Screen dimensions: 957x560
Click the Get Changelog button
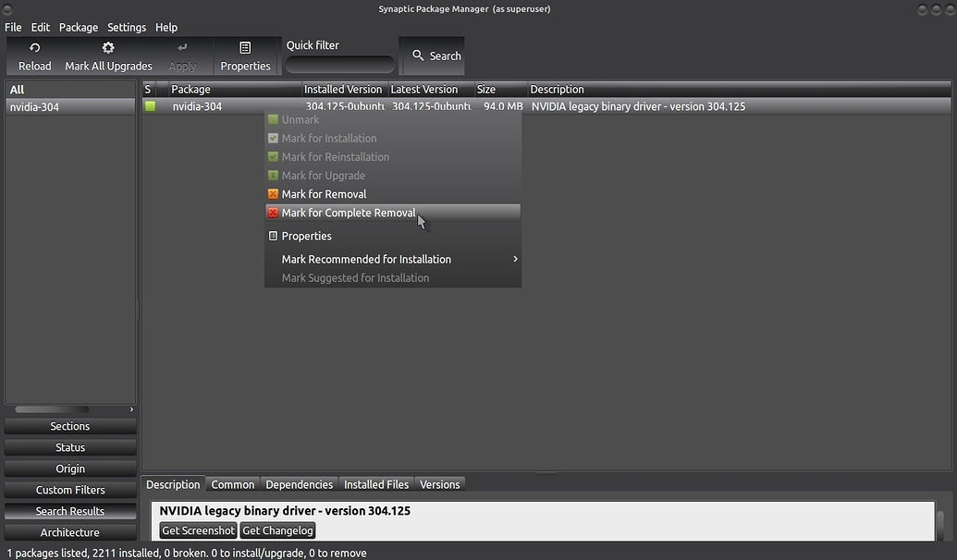coord(277,530)
